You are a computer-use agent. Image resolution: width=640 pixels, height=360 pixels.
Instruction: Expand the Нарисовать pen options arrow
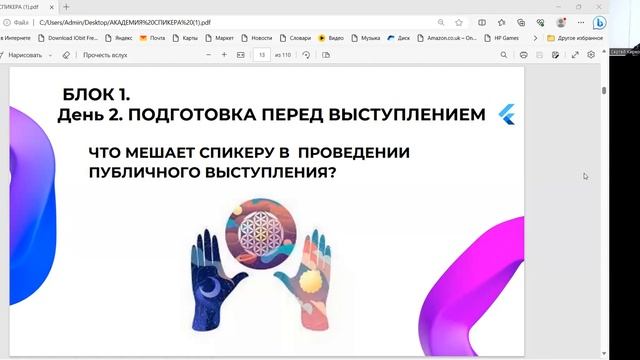point(50,55)
